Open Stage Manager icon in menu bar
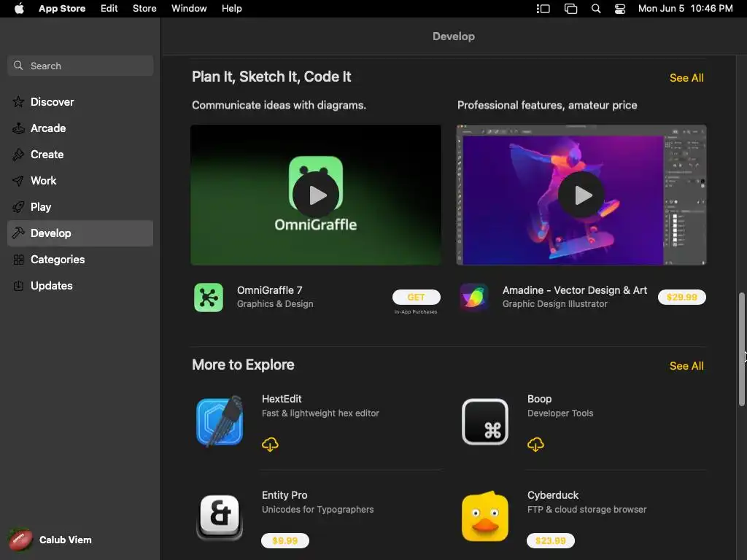Screen dimensions: 747x560 (543, 9)
